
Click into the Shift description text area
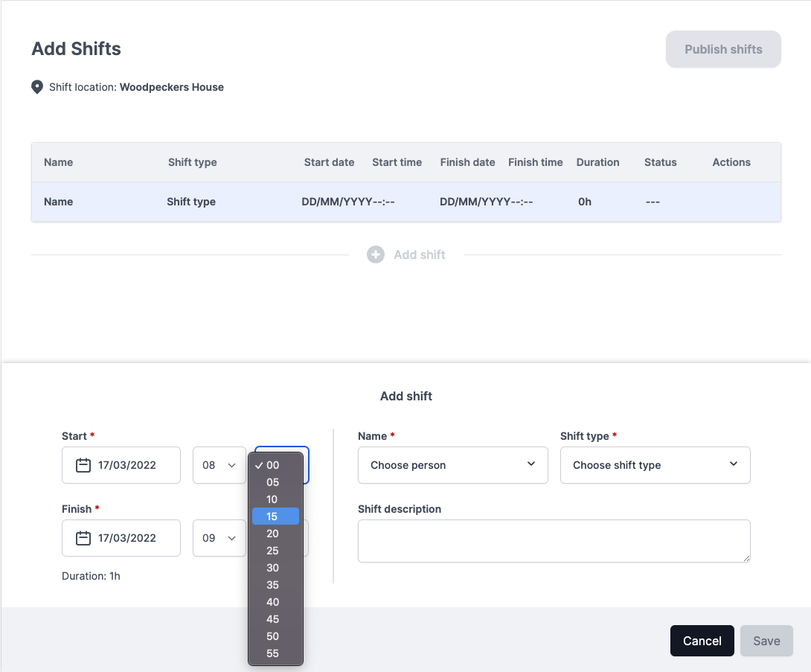[554, 541]
